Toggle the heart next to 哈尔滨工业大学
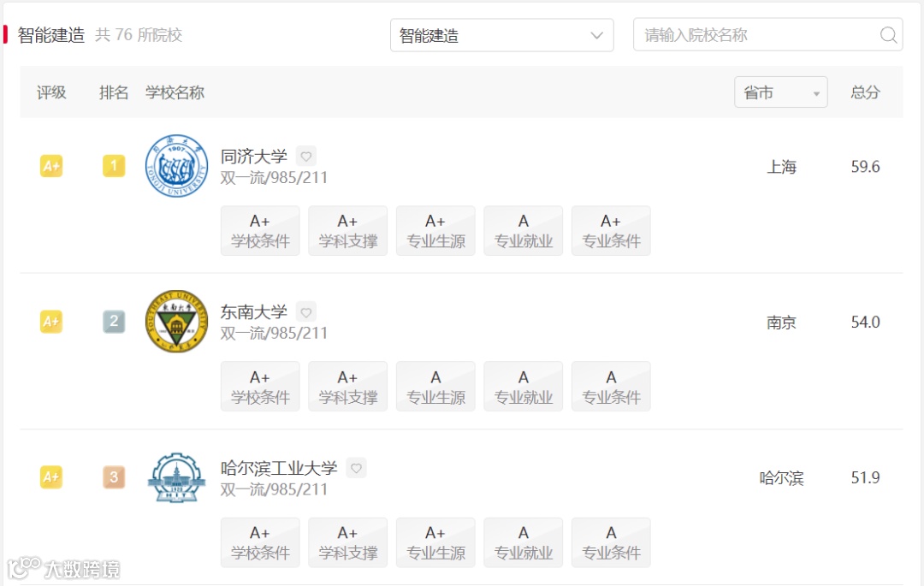This screenshot has height=586, width=924. [356, 468]
